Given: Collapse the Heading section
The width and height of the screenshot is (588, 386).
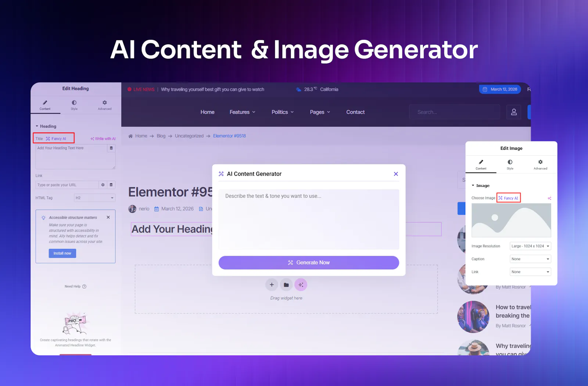Looking at the screenshot, I should pos(46,126).
